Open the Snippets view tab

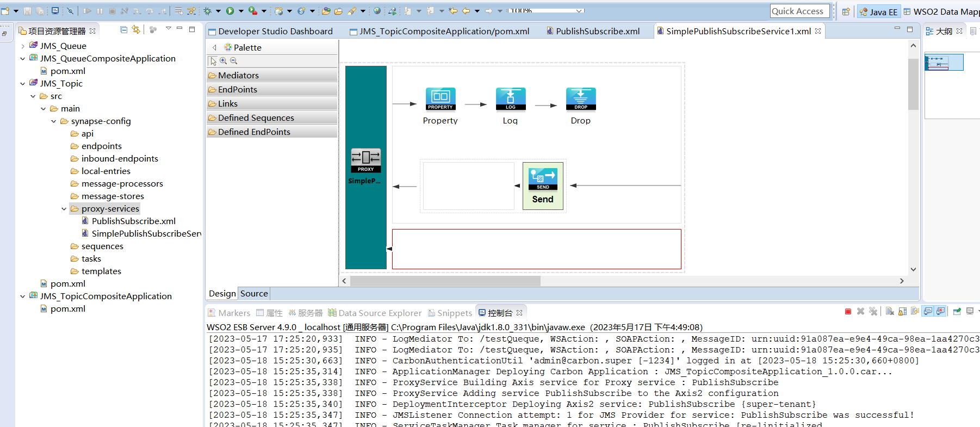pyautogui.click(x=450, y=313)
